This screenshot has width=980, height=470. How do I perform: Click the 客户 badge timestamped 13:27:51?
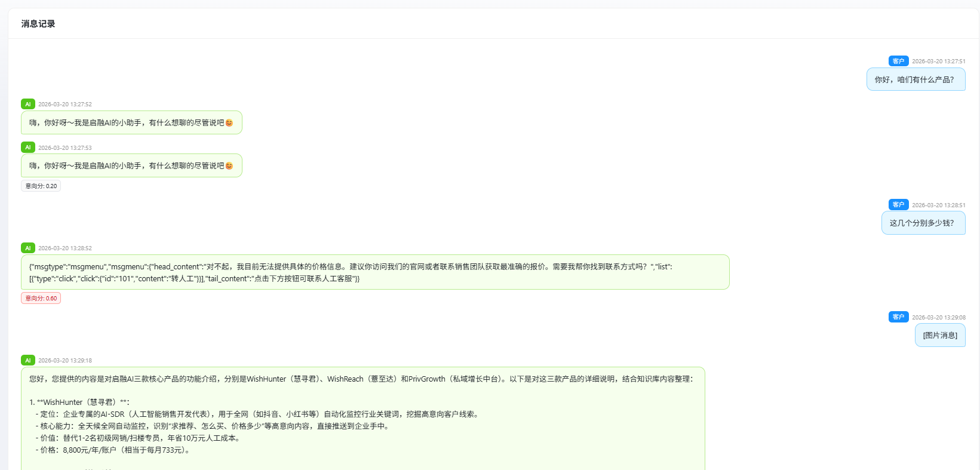pyautogui.click(x=898, y=61)
